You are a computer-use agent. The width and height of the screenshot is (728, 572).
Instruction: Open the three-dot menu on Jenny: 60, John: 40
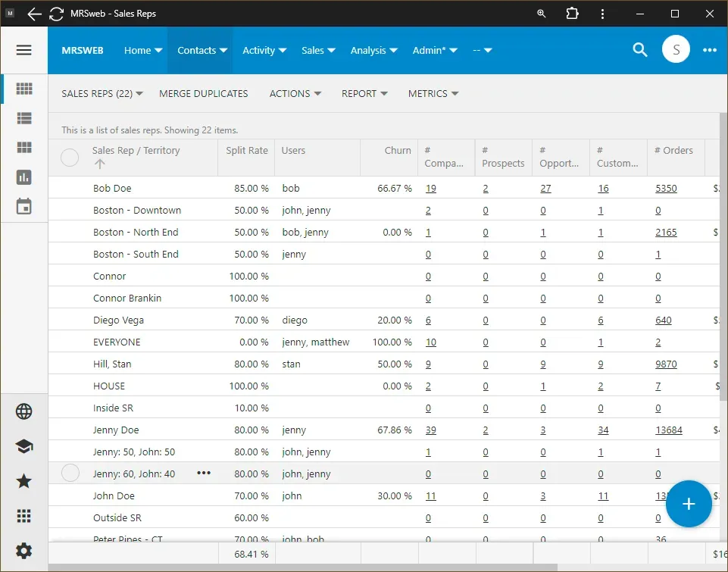204,473
